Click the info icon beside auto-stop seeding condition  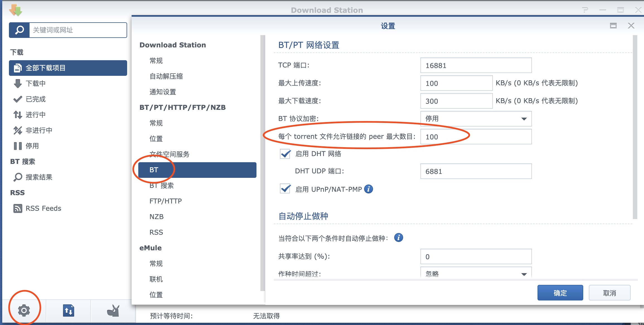(x=398, y=238)
